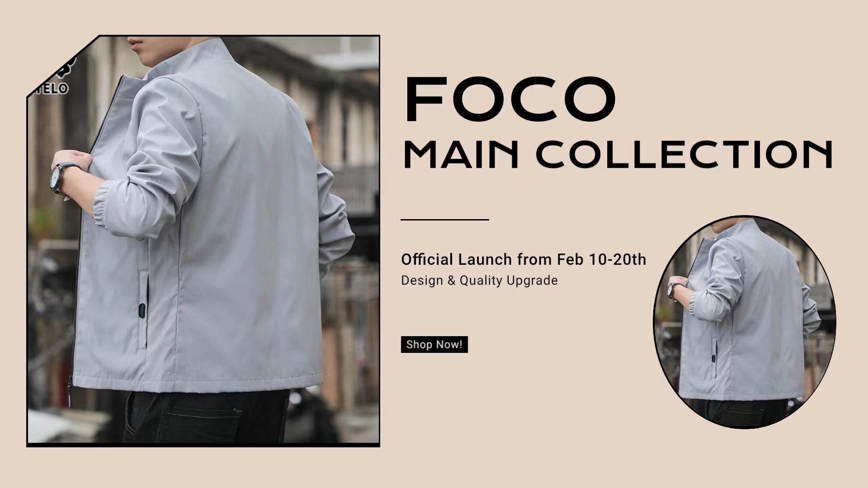Click the wristwatch inside the oval thumbnail
The height and width of the screenshot is (488, 868).
tap(673, 289)
